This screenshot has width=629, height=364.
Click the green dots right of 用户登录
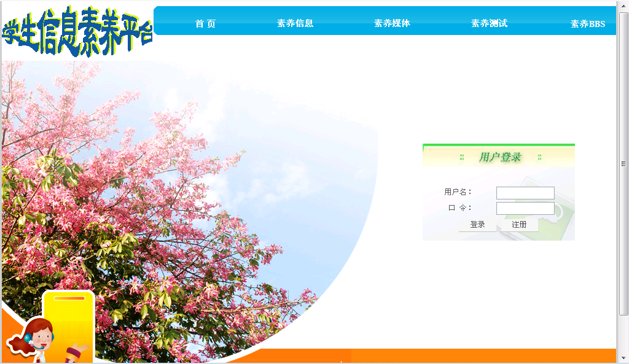tap(539, 157)
